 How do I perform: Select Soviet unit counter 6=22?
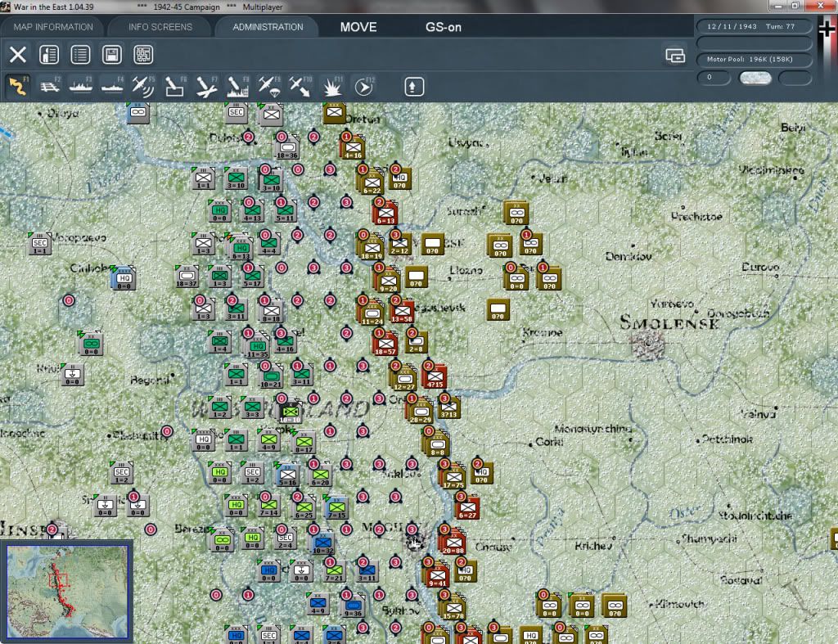click(372, 182)
